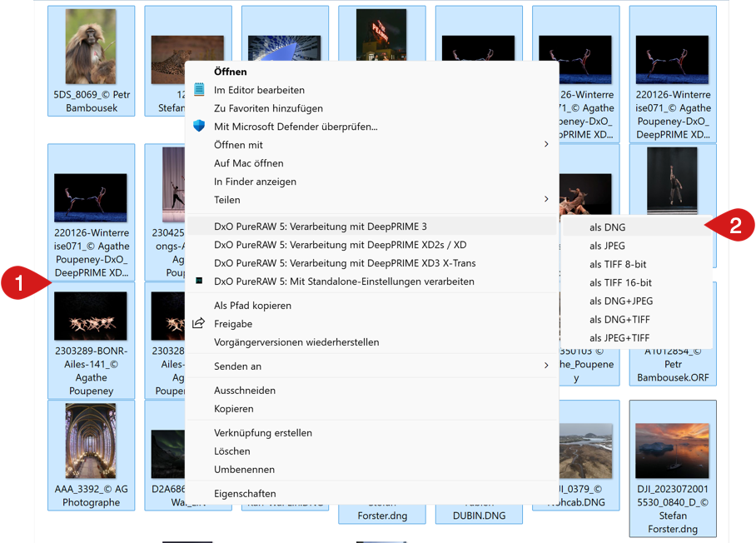Pick als DNG+JPEG option
The width and height of the screenshot is (756, 543).
621,301
